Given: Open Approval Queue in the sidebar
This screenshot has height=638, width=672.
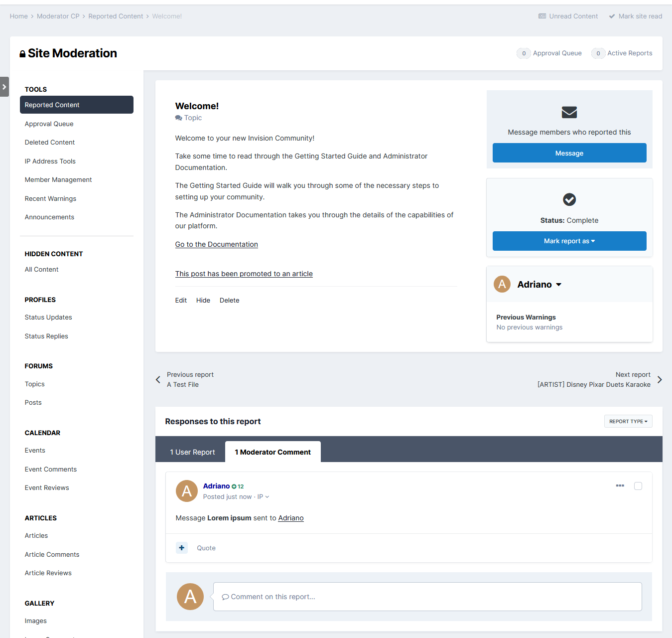Looking at the screenshot, I should (49, 124).
